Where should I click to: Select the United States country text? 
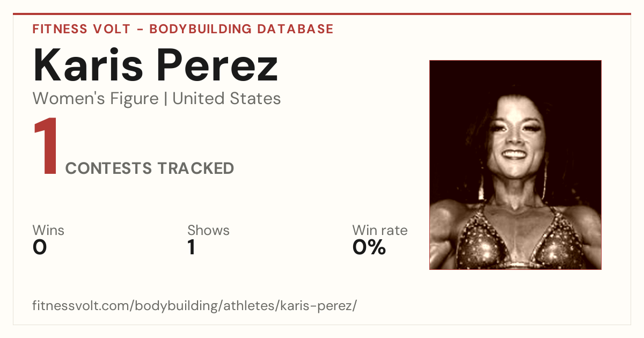click(x=226, y=99)
